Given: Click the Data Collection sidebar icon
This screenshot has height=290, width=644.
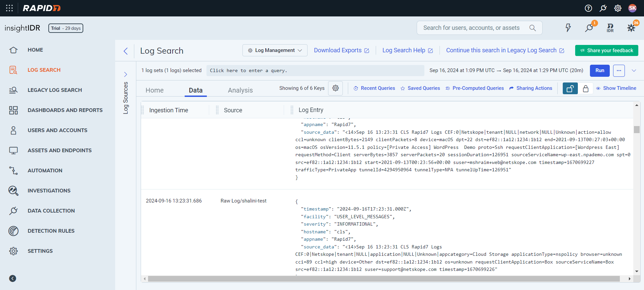Looking at the screenshot, I should click(13, 211).
